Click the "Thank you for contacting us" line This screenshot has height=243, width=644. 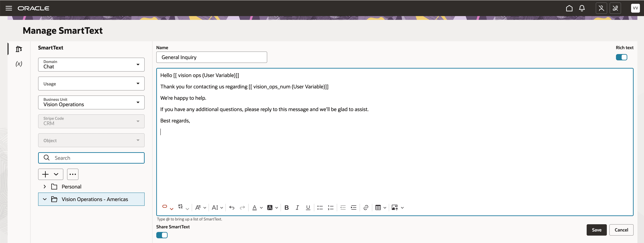[244, 87]
